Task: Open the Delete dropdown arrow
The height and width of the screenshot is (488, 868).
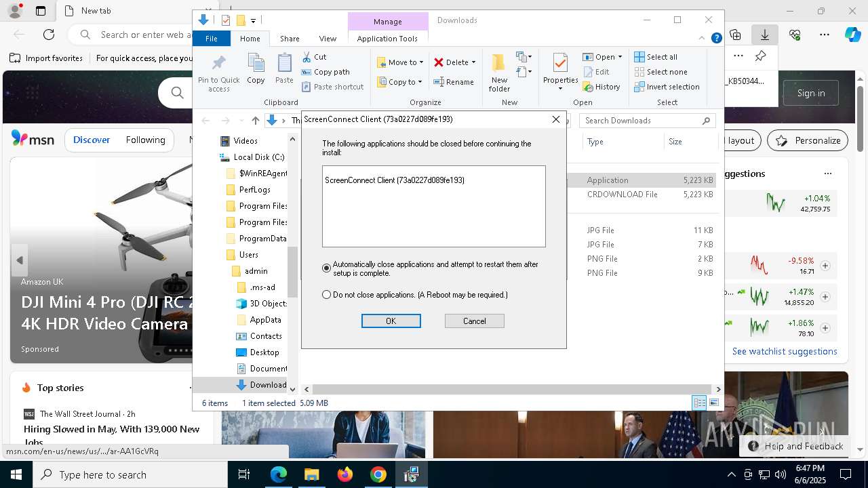Action: [473, 62]
